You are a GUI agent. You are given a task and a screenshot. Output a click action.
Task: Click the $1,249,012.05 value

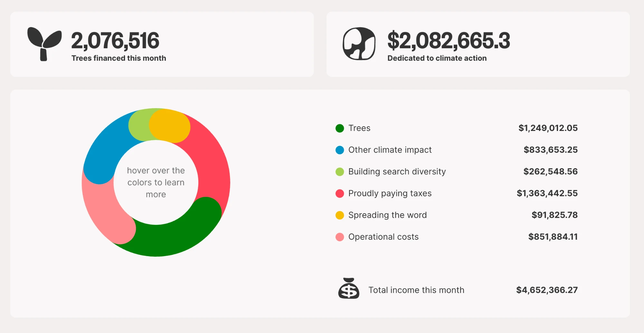tap(548, 128)
